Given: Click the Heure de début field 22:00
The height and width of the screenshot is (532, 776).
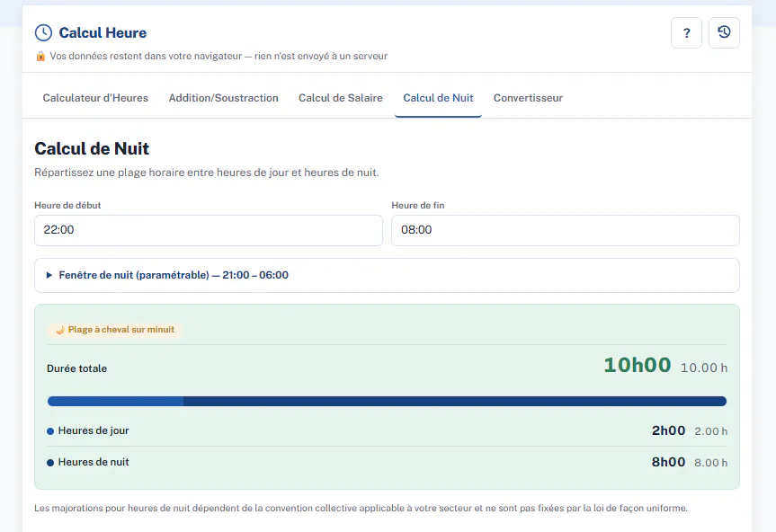Looking at the screenshot, I should tap(209, 230).
